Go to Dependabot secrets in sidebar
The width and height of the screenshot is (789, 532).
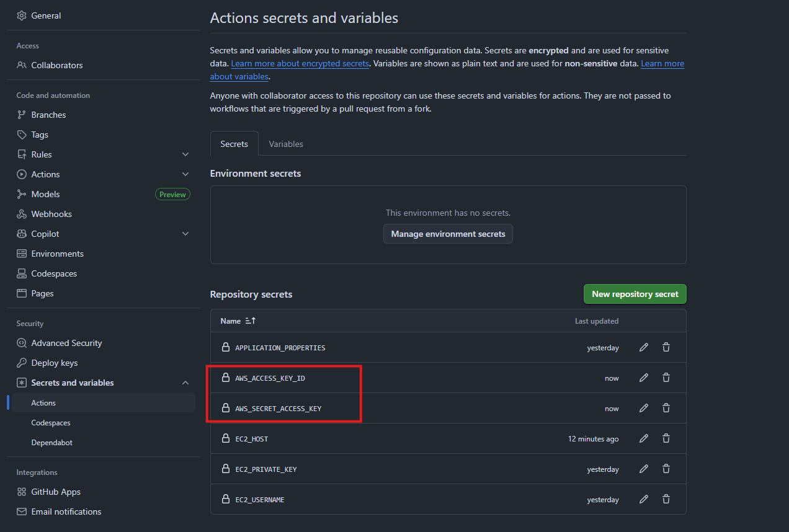click(x=52, y=443)
